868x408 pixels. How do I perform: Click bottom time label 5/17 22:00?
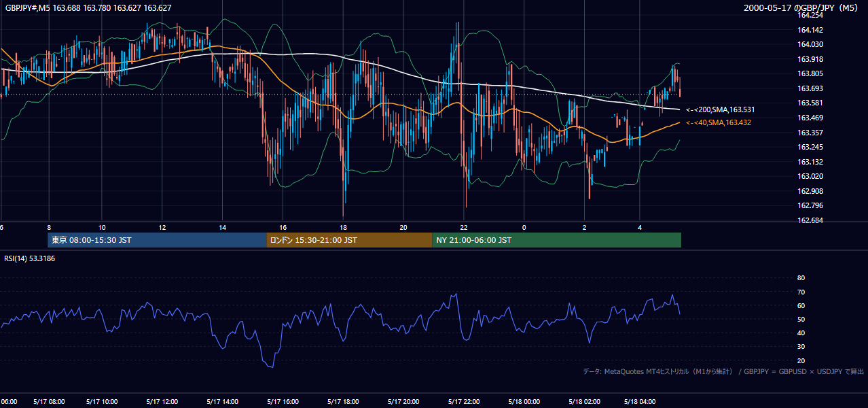(463, 402)
